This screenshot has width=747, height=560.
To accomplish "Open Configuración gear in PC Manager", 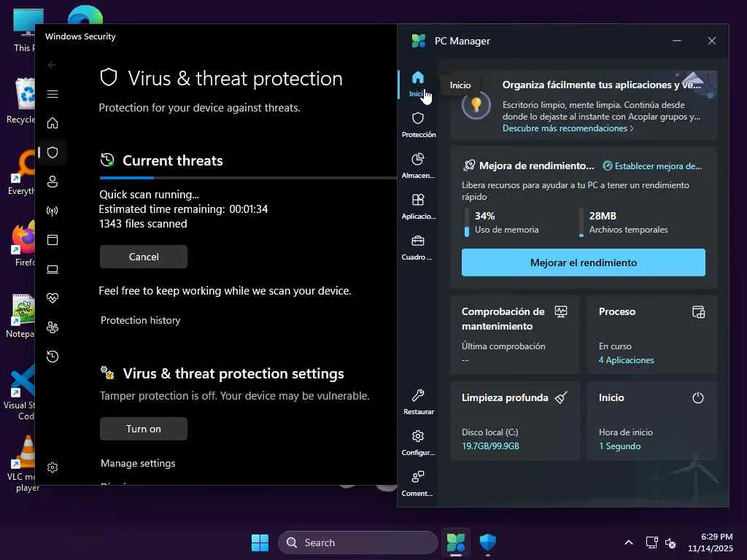I will coord(418,443).
